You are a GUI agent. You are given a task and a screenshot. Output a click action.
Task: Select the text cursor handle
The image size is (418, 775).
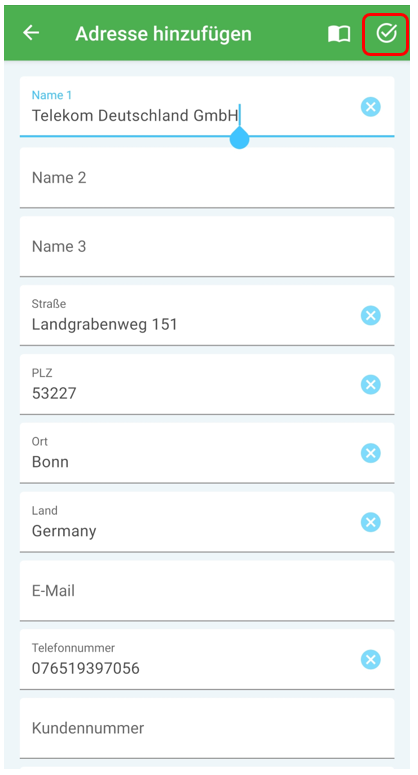[240, 138]
